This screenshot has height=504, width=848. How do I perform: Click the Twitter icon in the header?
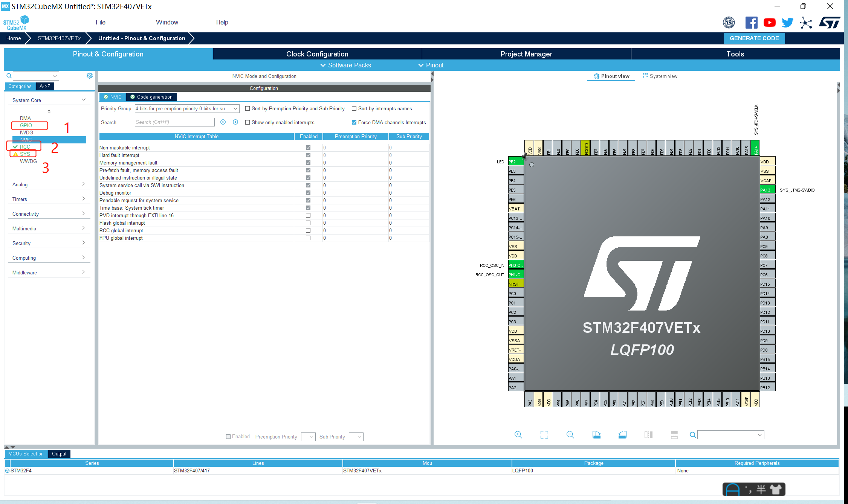[x=787, y=23]
